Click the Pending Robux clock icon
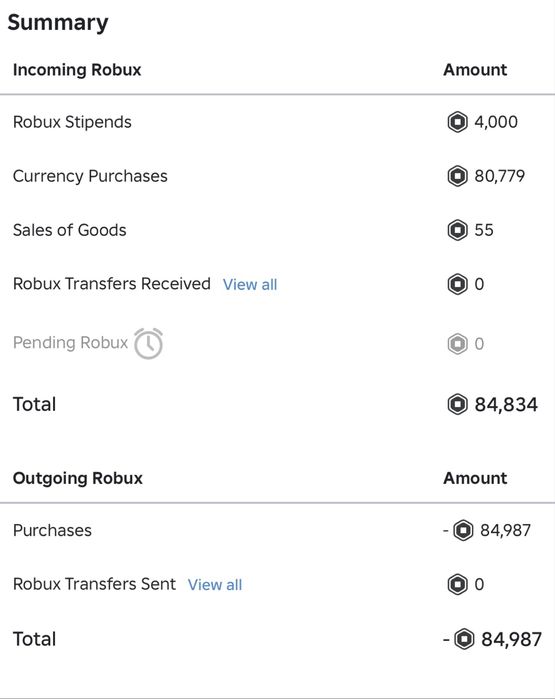The height and width of the screenshot is (699, 555). coord(148,343)
